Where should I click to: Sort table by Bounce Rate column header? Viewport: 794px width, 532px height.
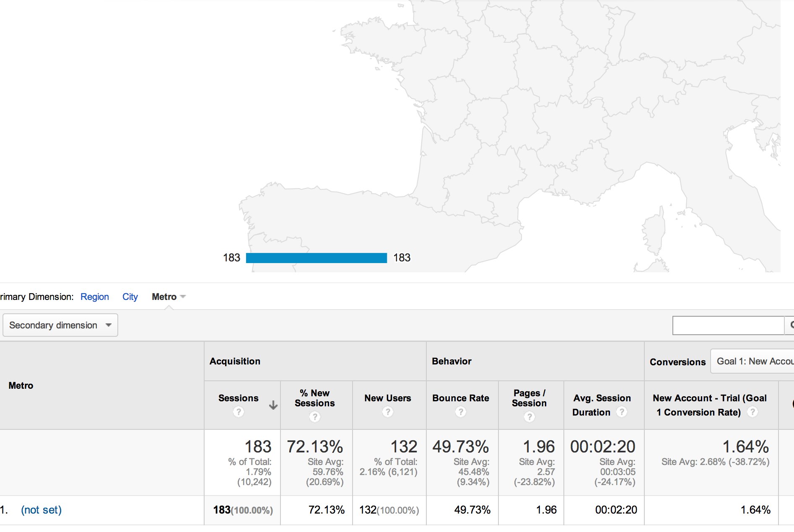[460, 398]
